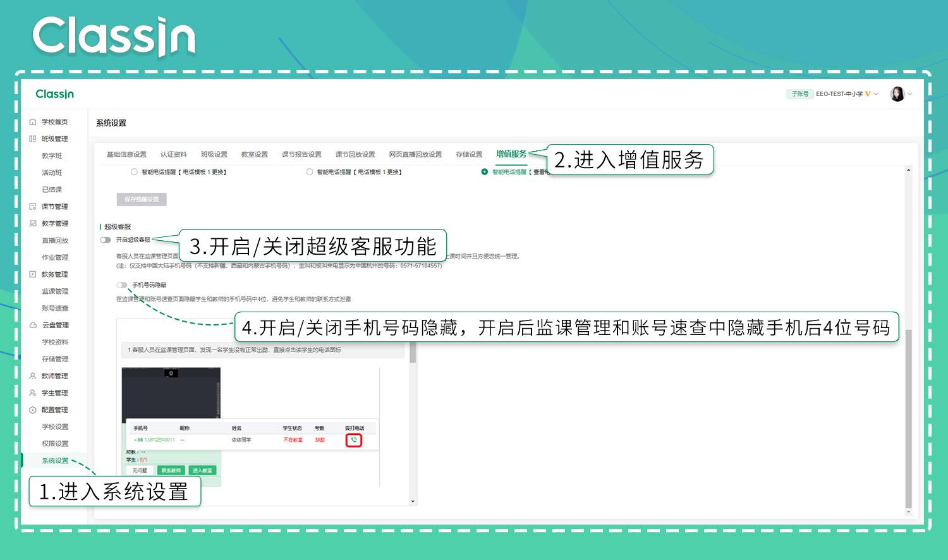Go to 活动班 in sidebar
Screen dimensions: 948x560
click(52, 173)
